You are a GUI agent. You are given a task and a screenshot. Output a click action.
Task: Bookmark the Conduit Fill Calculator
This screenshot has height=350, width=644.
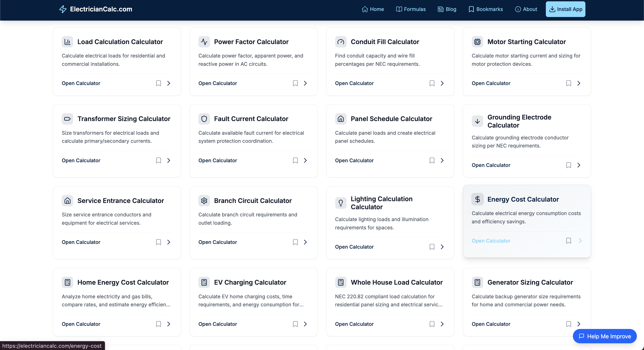432,83
